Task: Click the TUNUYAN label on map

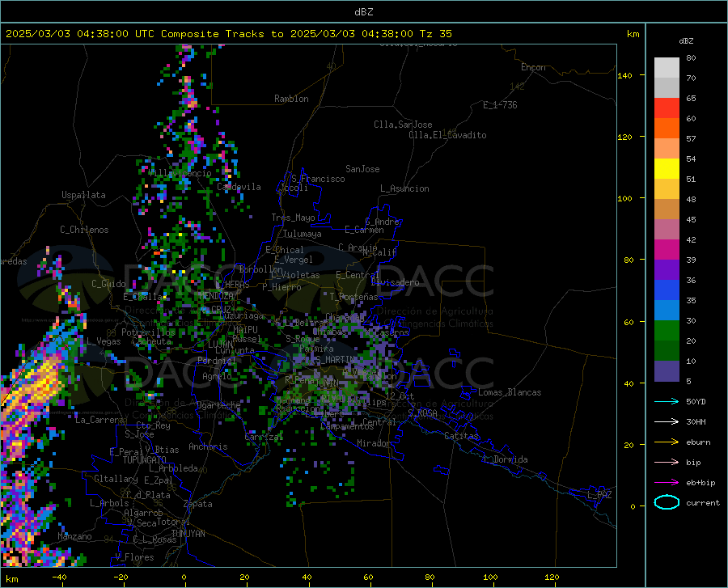Action: point(188,534)
